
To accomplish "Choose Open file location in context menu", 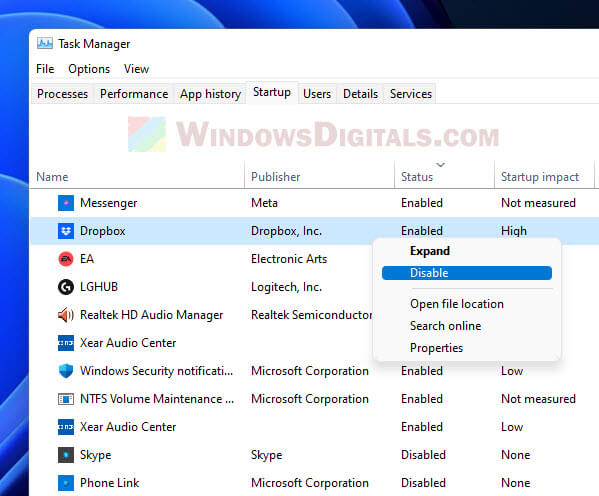I will tap(467, 304).
